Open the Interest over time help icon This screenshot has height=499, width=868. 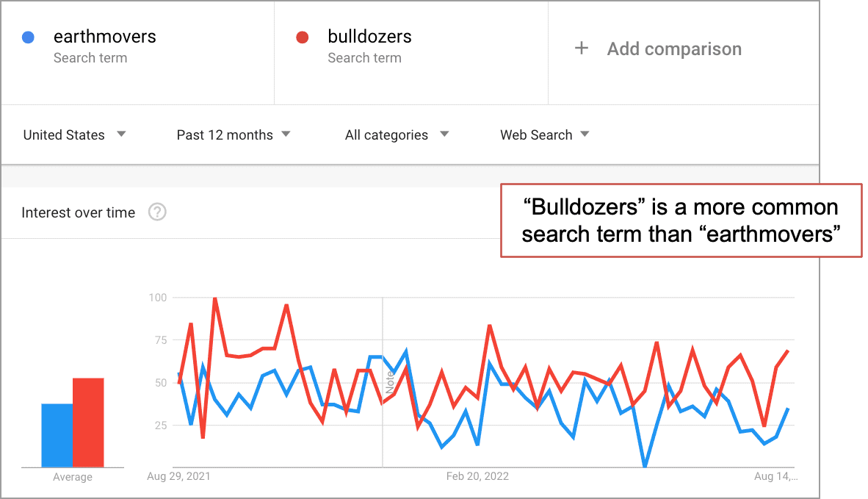[157, 212]
